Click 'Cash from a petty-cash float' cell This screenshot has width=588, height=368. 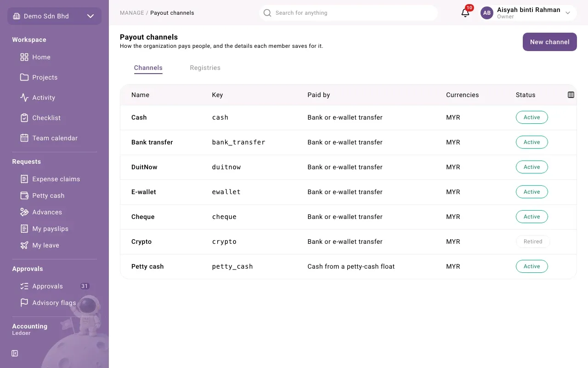(351, 266)
